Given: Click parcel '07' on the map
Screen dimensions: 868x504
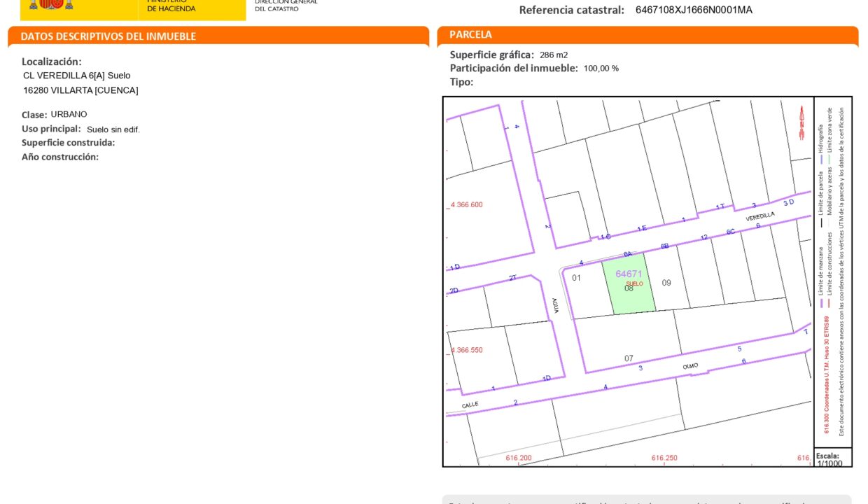Looking at the screenshot, I should pyautogui.click(x=629, y=358).
